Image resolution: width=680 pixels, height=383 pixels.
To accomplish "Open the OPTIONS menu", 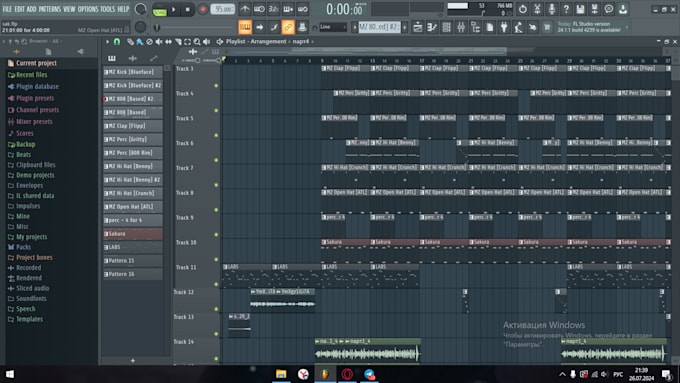I will pos(88,9).
